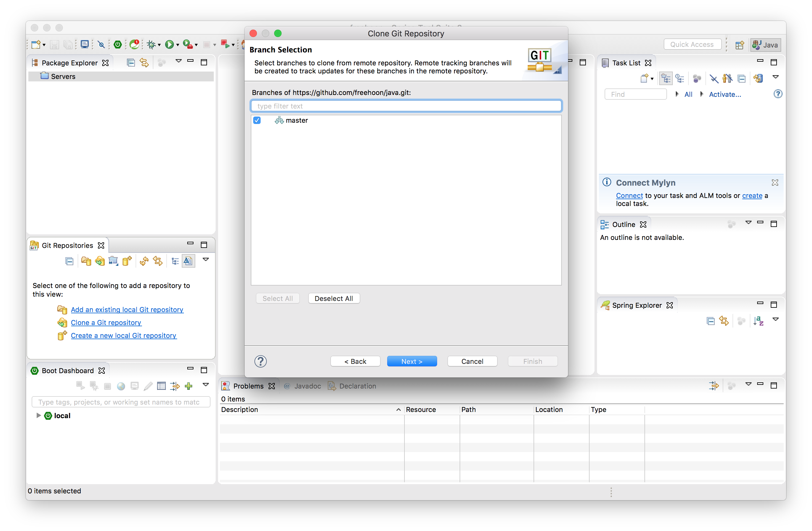Image resolution: width=812 pixels, height=531 pixels.
Task: Expand the local node in Boot Dashboard
Action: 39,416
